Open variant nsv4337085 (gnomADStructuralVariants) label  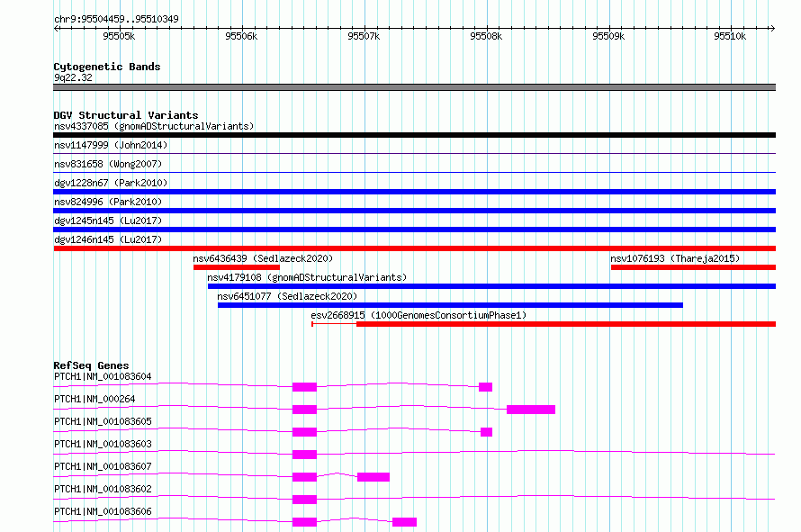(x=154, y=126)
